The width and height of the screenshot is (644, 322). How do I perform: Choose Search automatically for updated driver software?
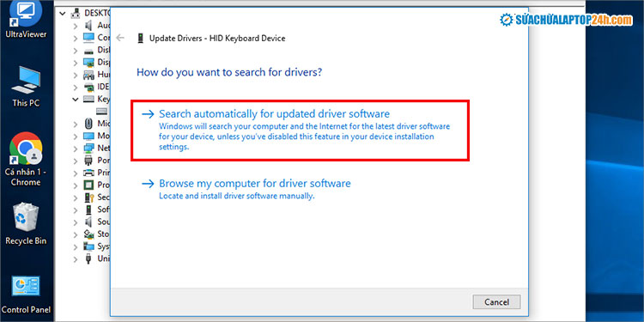(300, 130)
